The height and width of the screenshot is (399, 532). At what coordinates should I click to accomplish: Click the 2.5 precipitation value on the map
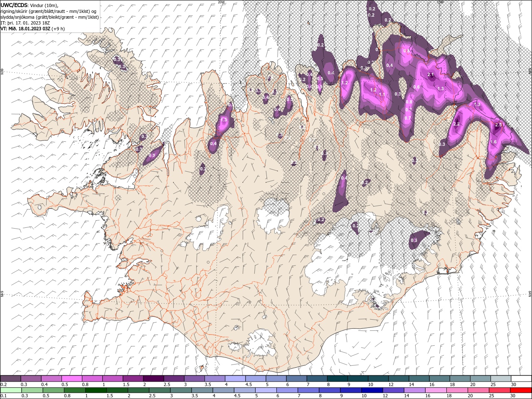pyautogui.click(x=499, y=125)
